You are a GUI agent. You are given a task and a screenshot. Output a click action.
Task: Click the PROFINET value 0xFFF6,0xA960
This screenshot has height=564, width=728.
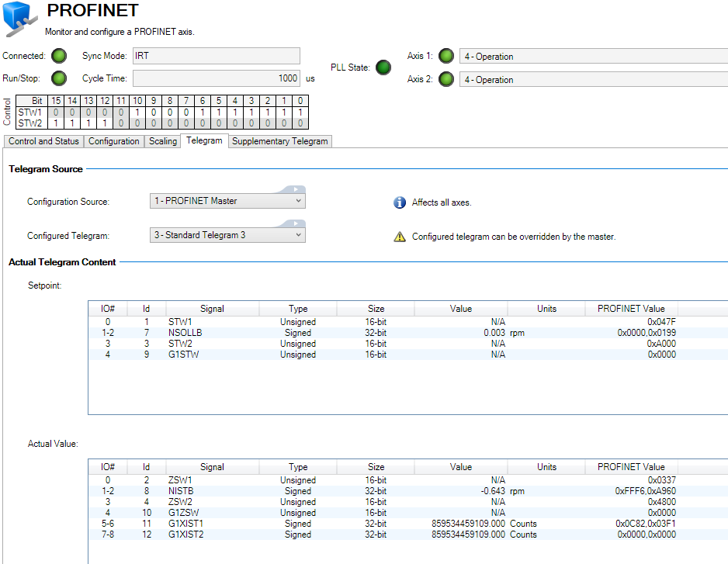(x=646, y=491)
